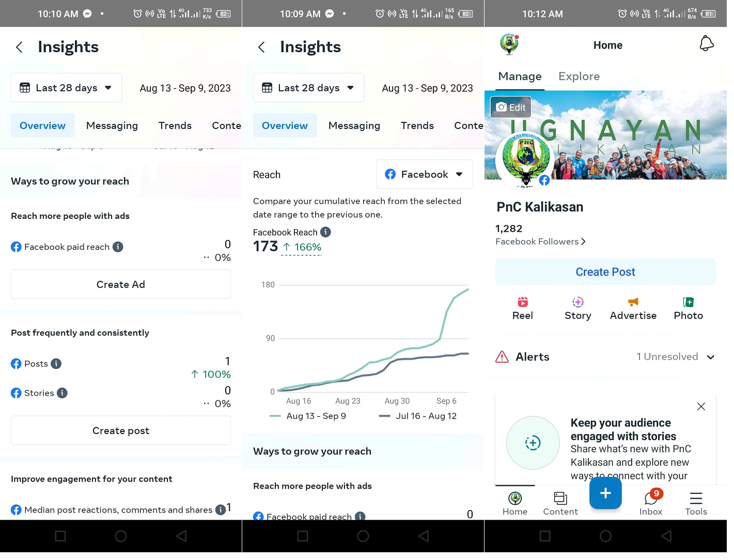This screenshot has height=560, width=734.
Task: Open the notifications bell on the Home screen
Action: [706, 44]
